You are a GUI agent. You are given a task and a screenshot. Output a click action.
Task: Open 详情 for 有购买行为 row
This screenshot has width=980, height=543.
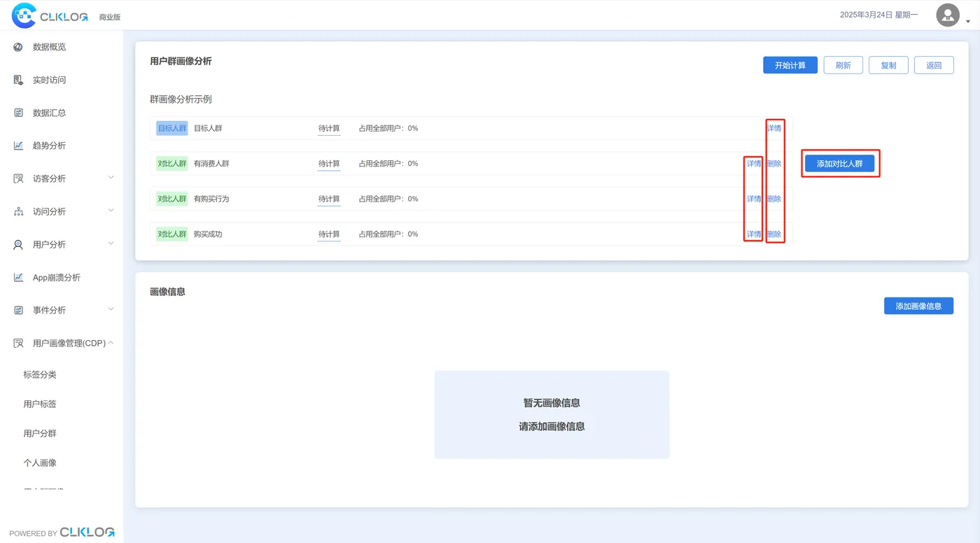(x=754, y=199)
